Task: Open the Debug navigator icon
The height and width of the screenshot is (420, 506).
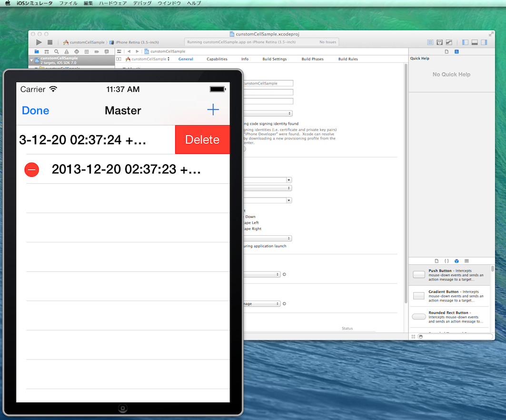Action: (x=87, y=51)
